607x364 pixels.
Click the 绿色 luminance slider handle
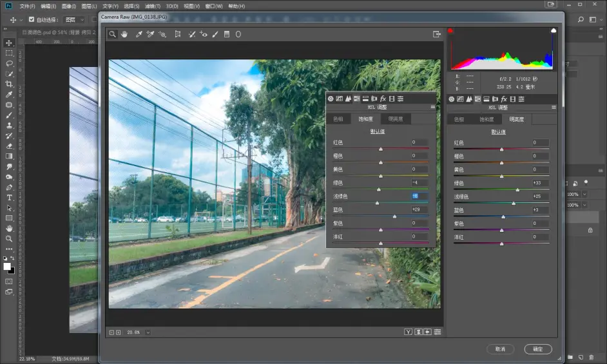pos(517,189)
